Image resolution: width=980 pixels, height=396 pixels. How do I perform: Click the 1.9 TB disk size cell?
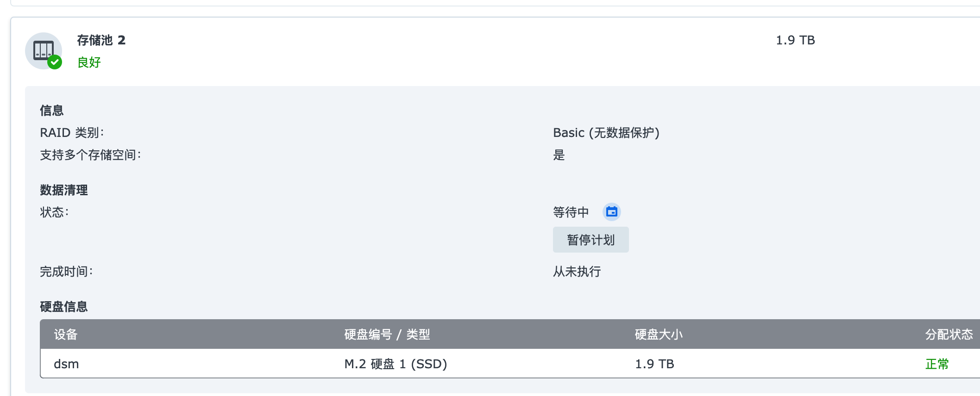coord(654,364)
